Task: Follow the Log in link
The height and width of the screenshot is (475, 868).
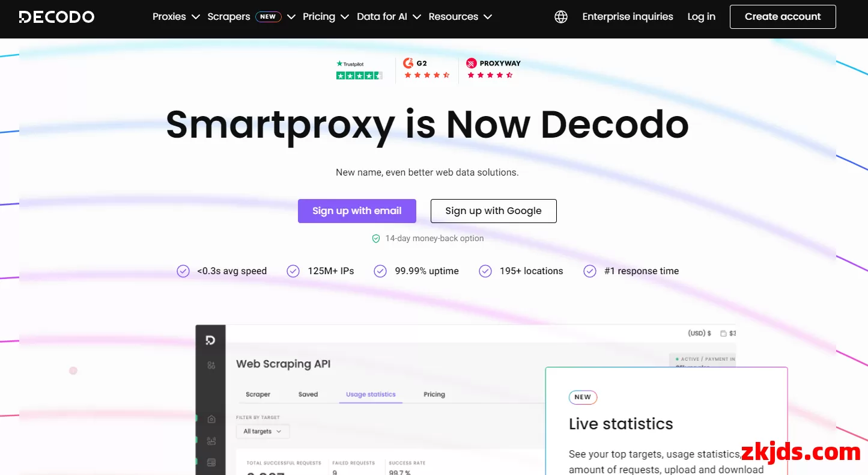Action: pos(702,17)
